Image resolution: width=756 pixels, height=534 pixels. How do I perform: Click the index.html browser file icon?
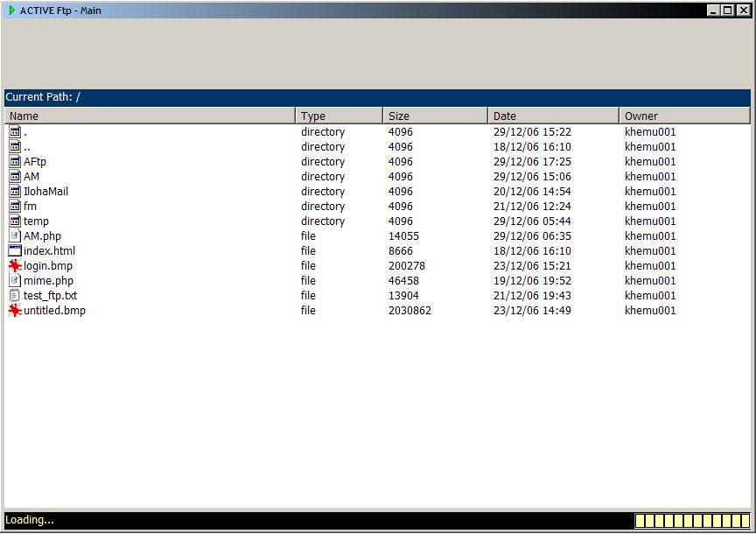15,251
